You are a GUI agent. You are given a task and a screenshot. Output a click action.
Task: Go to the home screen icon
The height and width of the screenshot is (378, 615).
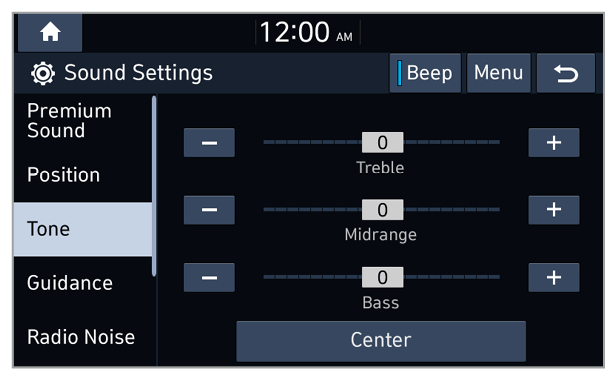click(50, 32)
